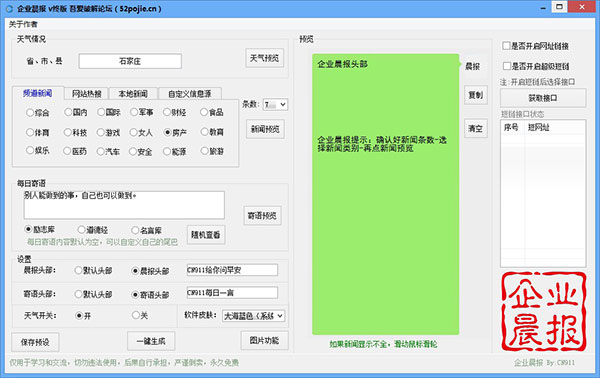600x378 pixels.
Task: Select the 教育 news category
Action: 212,132
